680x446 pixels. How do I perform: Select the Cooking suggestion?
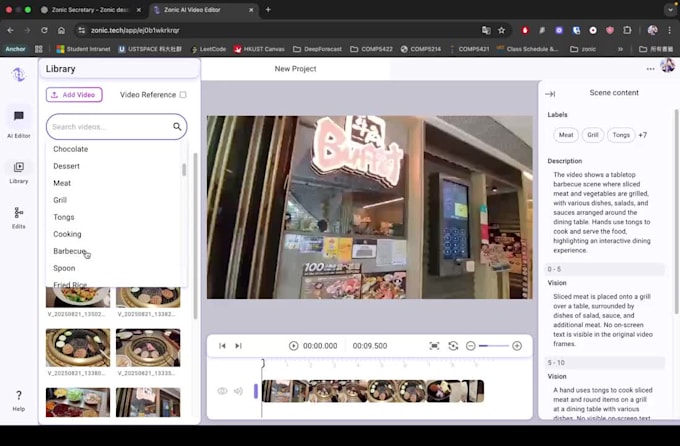click(67, 234)
